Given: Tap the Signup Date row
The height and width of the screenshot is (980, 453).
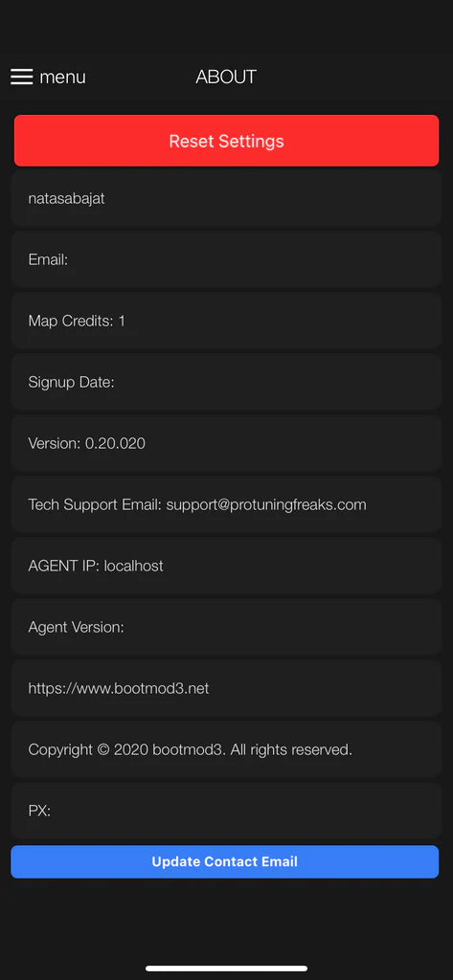Looking at the screenshot, I should (x=226, y=383).
